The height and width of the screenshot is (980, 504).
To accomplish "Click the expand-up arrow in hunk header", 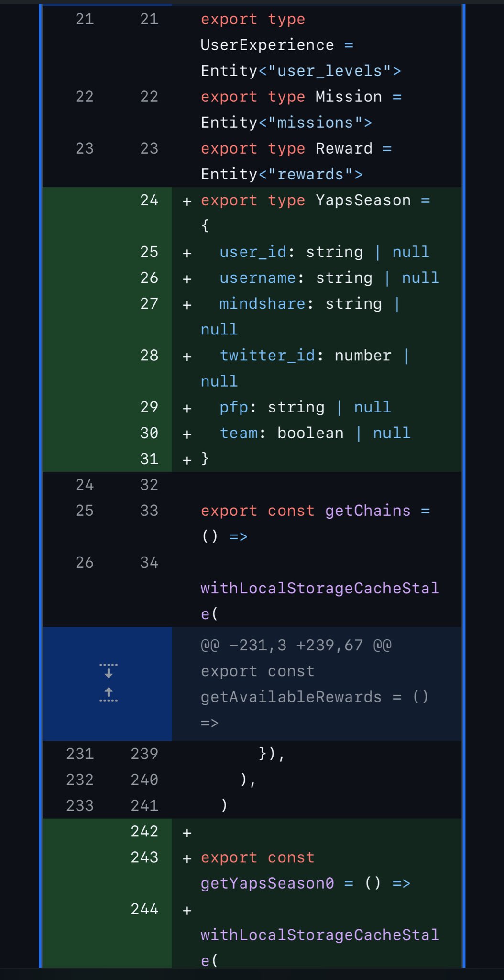I will (109, 695).
